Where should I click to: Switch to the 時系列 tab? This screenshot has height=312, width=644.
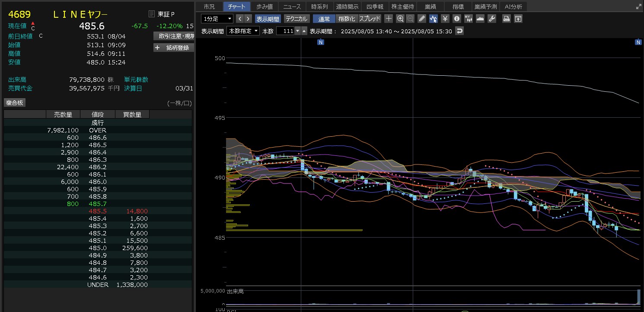(320, 6)
